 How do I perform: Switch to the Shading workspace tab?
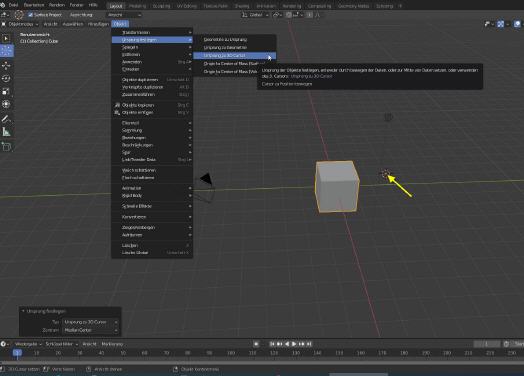pyautogui.click(x=242, y=6)
